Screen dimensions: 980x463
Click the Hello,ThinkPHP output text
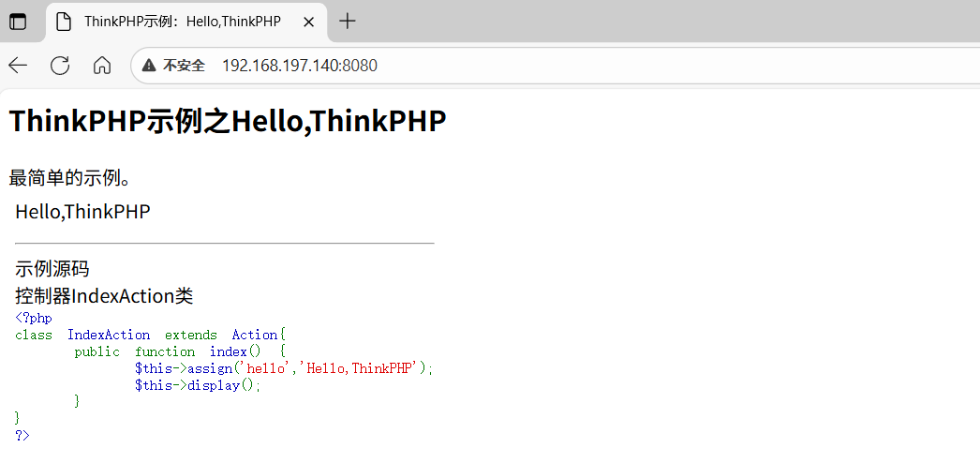point(82,211)
